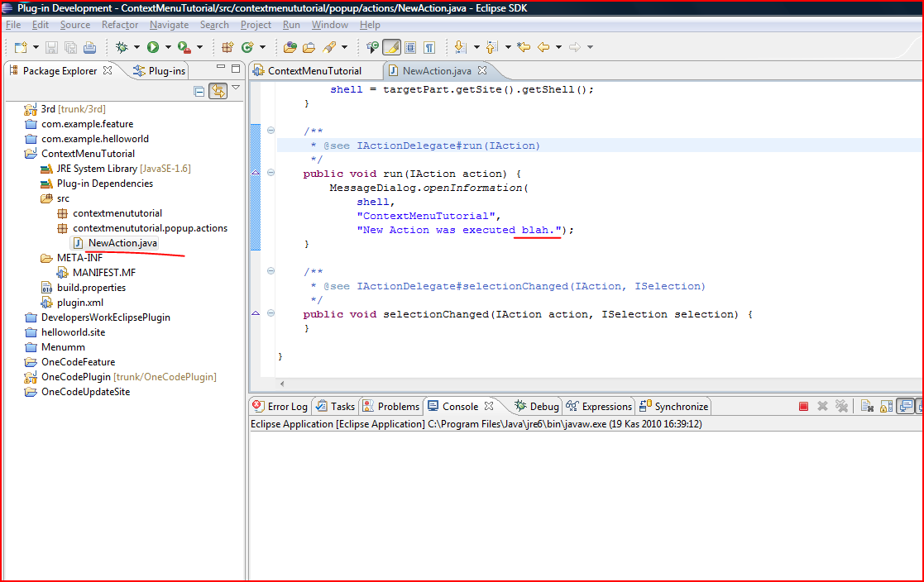This screenshot has height=582, width=924.
Task: Open the Next Annotation dropdown arrow
Action: 476,47
